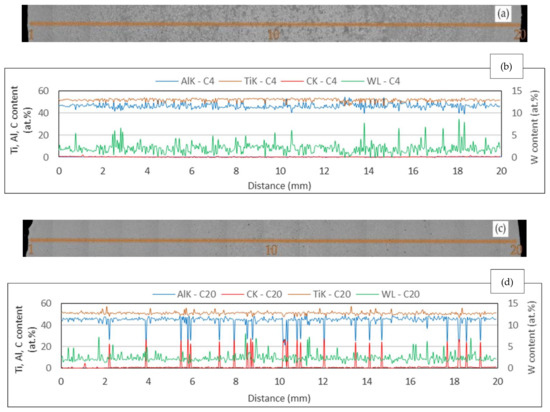550x412 pixels.
Task: Click the orange marker 10 in image (a)
Action: point(273,35)
